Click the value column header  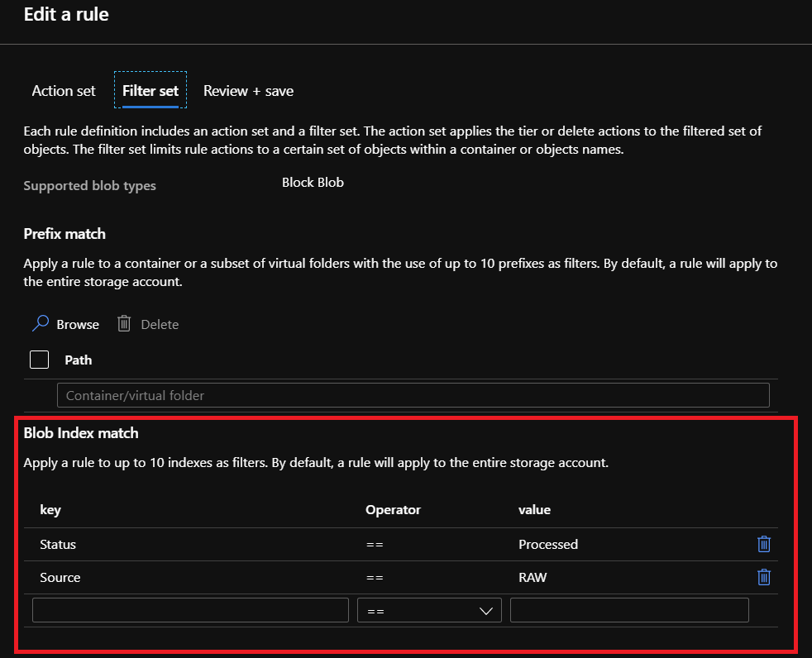click(x=534, y=510)
